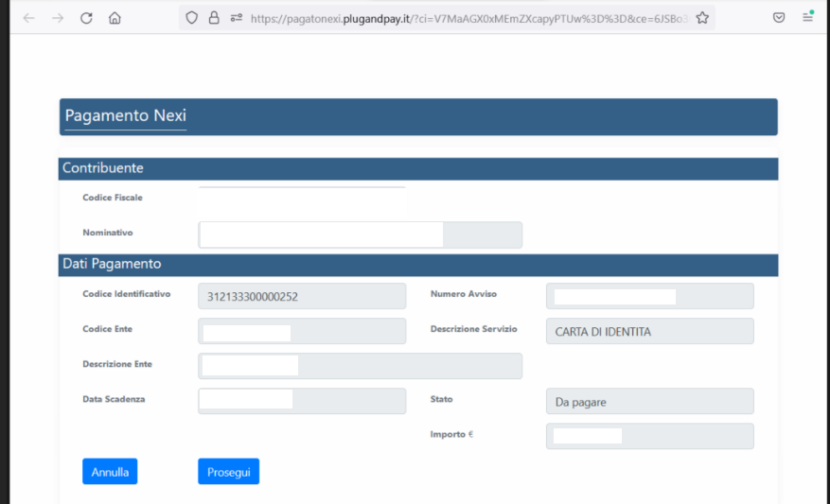This screenshot has height=504, width=830.
Task: Click the Numero Avviso field
Action: pos(649,296)
